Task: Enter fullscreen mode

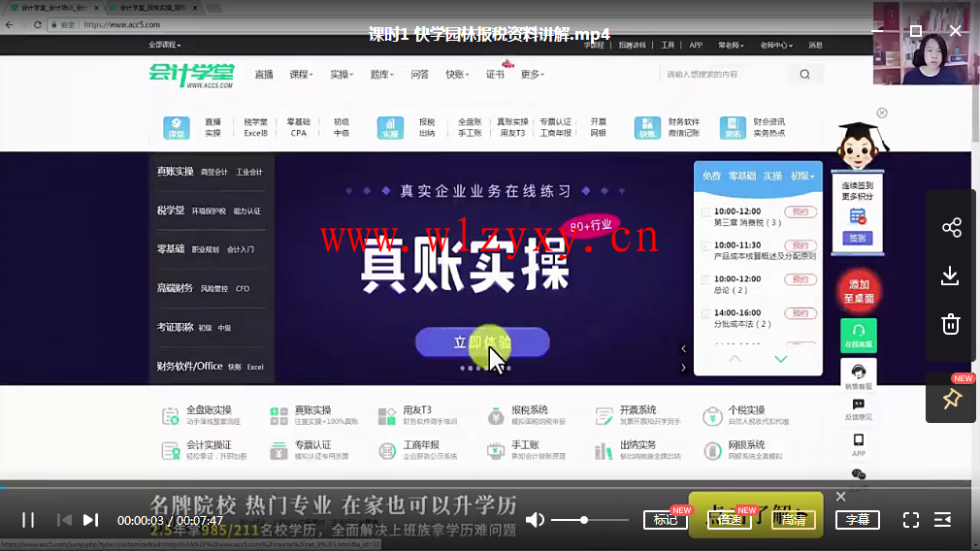Action: [911, 520]
